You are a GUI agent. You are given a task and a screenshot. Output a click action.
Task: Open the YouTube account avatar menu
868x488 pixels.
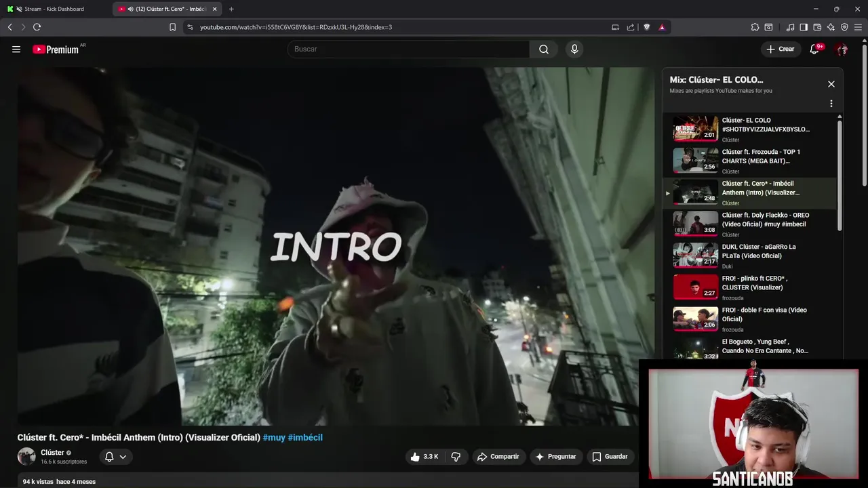point(842,49)
